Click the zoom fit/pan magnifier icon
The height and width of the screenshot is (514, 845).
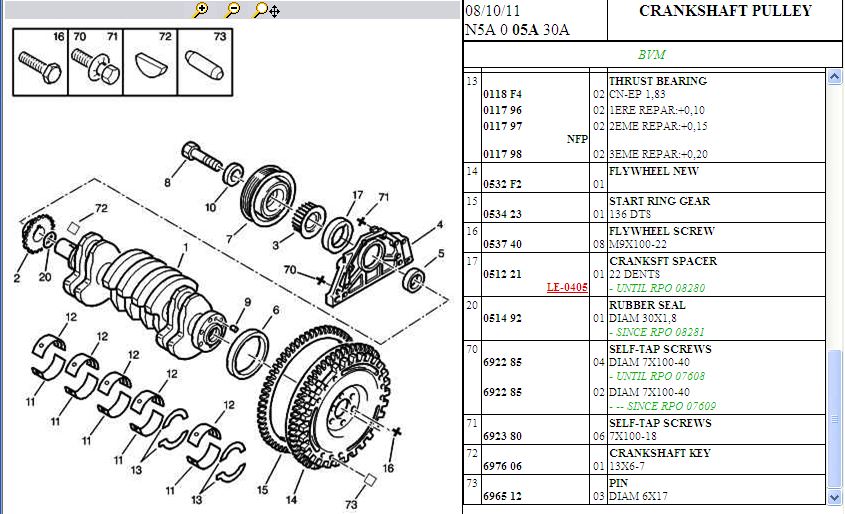coord(266,10)
